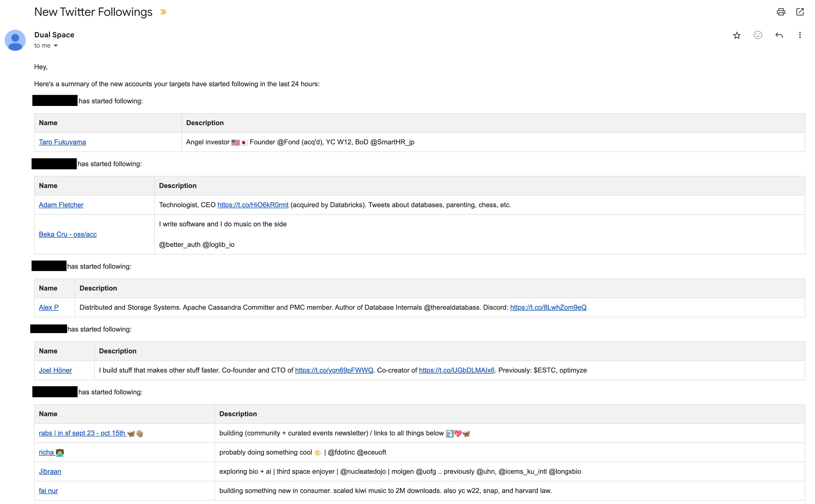Image resolution: width=815 pixels, height=504 pixels.
Task: Click the yellow importance marker by the subject
Action: click(x=163, y=12)
